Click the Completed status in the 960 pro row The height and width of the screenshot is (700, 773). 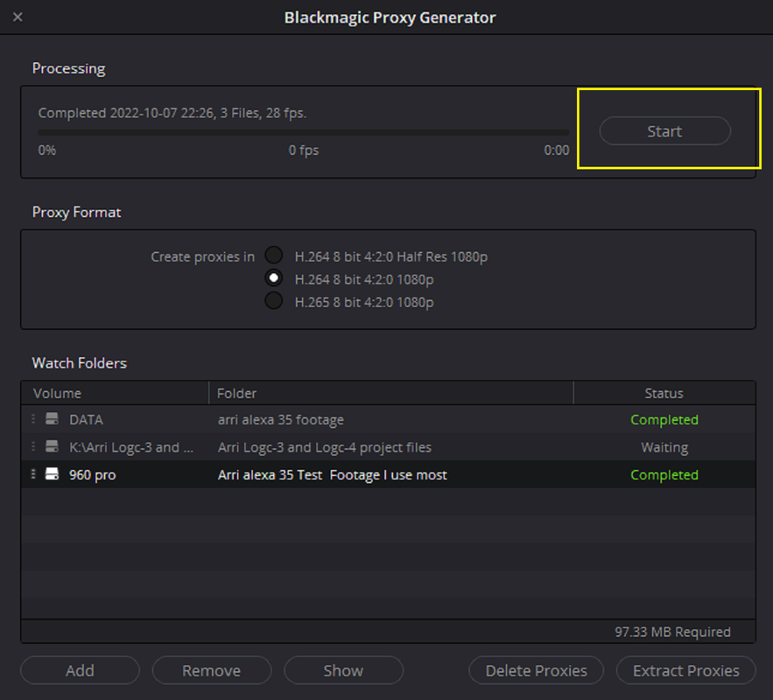coord(664,475)
